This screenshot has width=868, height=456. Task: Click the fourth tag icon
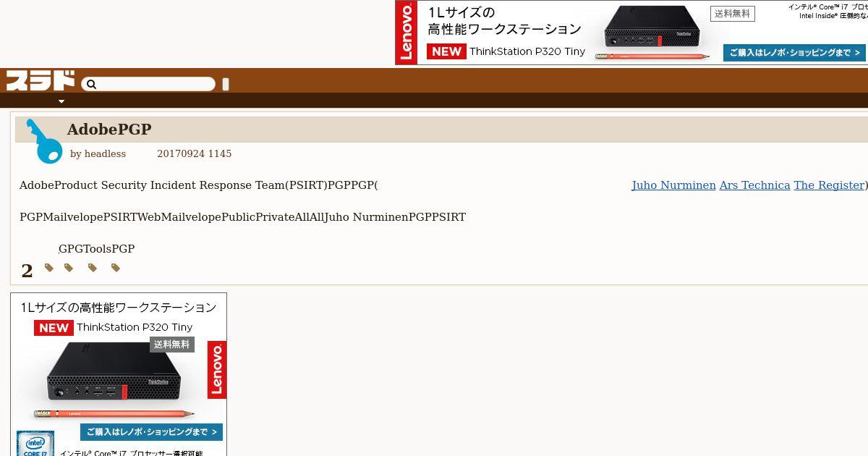(116, 268)
